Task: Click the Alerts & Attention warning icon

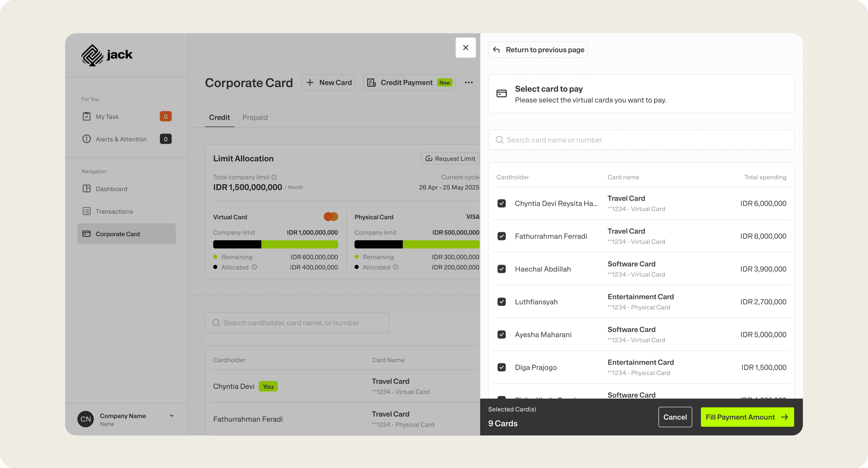Action: click(87, 139)
